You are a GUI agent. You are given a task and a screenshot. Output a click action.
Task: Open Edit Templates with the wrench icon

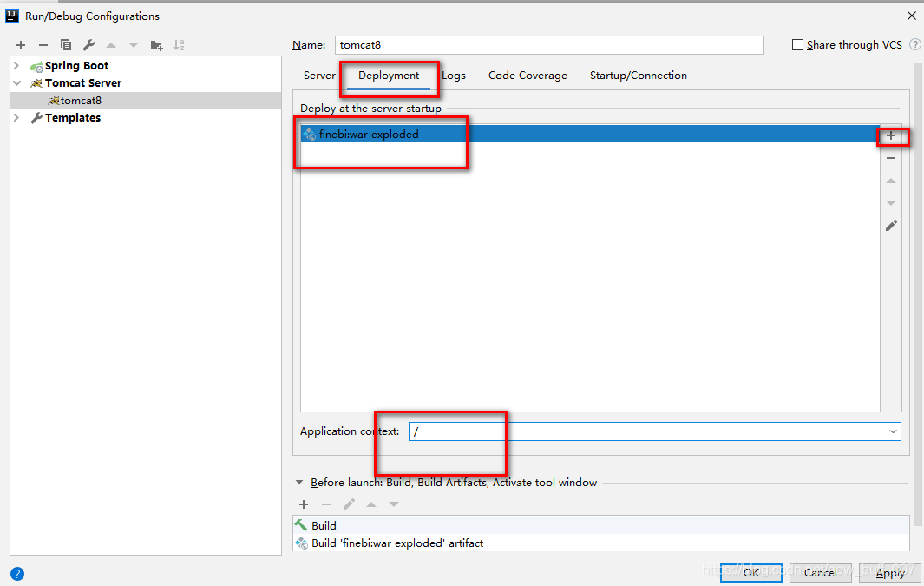[x=88, y=44]
